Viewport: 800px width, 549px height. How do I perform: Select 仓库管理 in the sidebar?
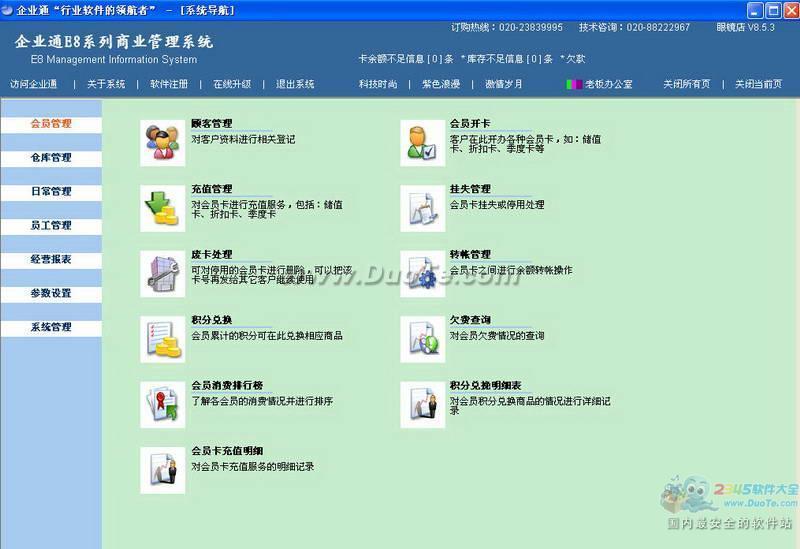(x=51, y=158)
